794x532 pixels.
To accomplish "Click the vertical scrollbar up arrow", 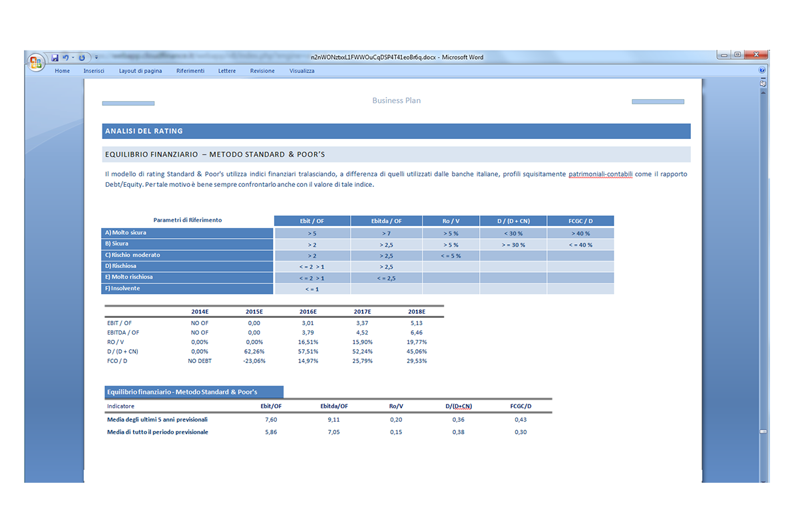I will (763, 92).
